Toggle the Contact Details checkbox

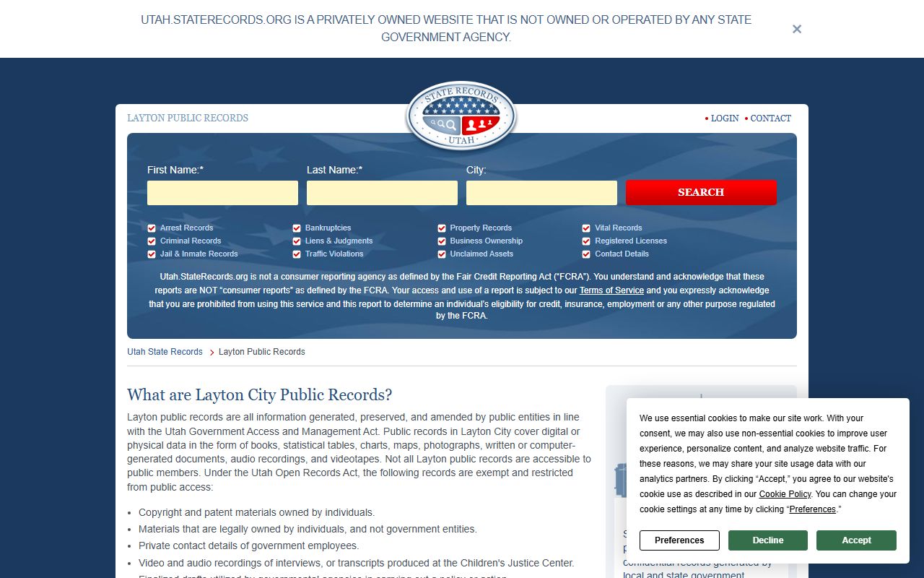587,254
